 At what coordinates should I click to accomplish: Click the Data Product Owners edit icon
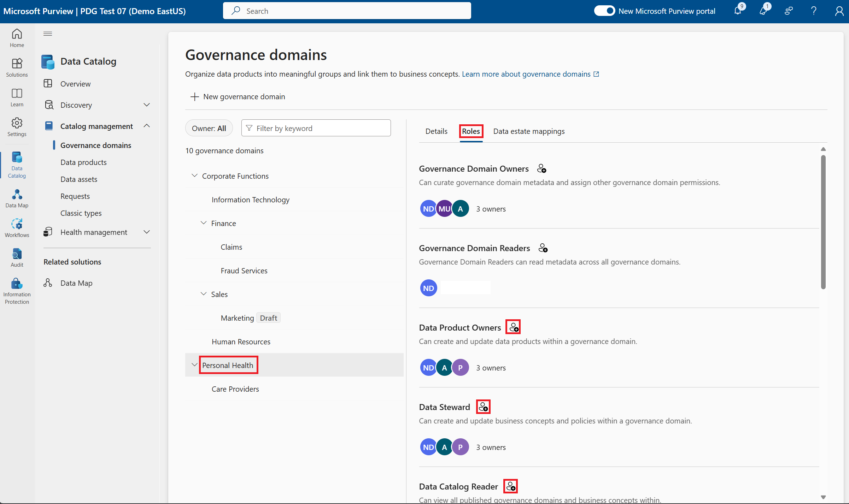513,327
